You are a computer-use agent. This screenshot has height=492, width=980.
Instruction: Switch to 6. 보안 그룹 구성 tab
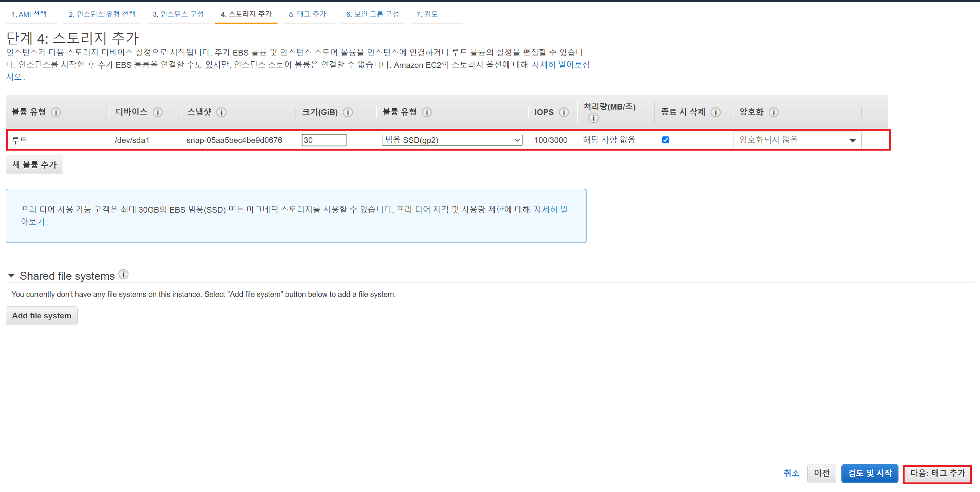[x=372, y=14]
